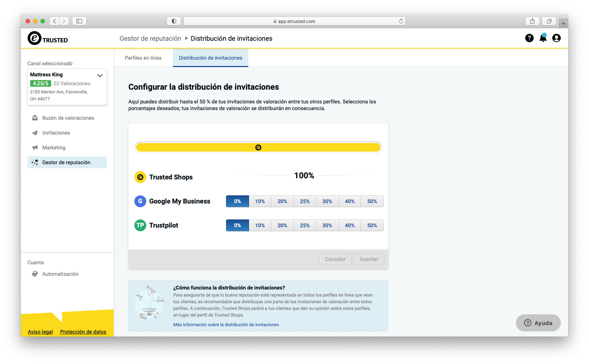The image size is (589, 364).
Task: Click the Trusted Shops yellow logo icon
Action: [140, 177]
